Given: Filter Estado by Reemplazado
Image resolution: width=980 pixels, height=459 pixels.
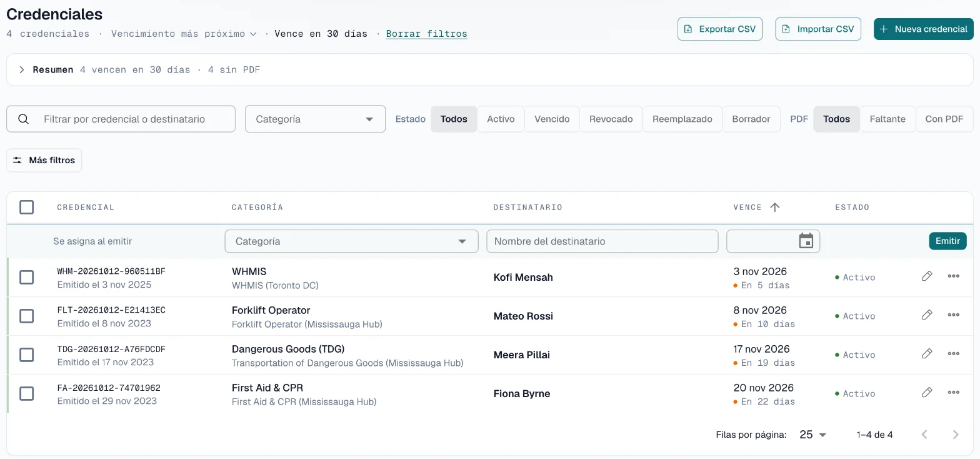Looking at the screenshot, I should coord(682,119).
